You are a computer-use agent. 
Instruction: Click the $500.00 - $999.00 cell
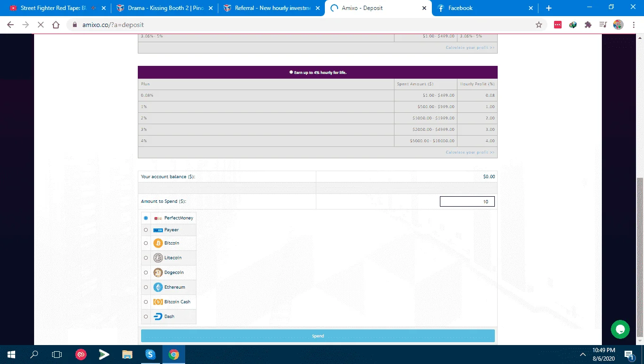click(x=426, y=107)
